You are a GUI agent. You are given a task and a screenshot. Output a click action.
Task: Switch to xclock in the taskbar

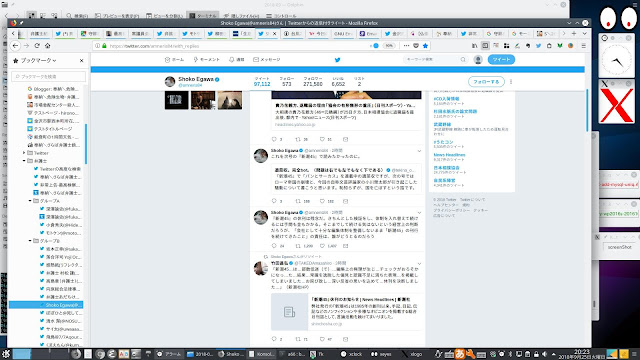pos(351,354)
